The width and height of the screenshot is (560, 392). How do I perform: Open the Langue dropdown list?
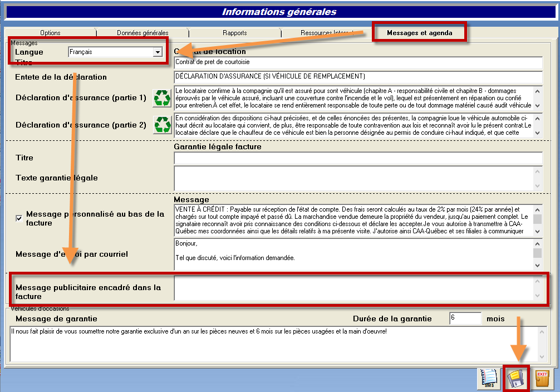(158, 52)
